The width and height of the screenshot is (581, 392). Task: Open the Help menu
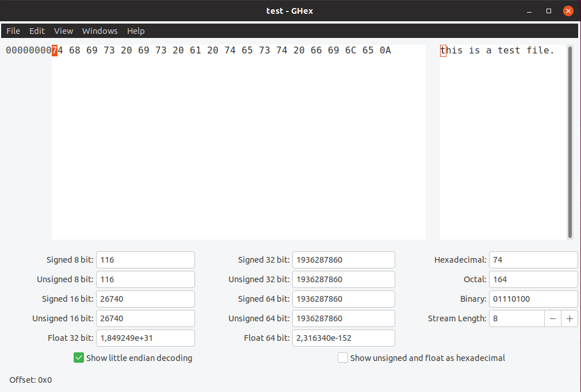(x=136, y=31)
